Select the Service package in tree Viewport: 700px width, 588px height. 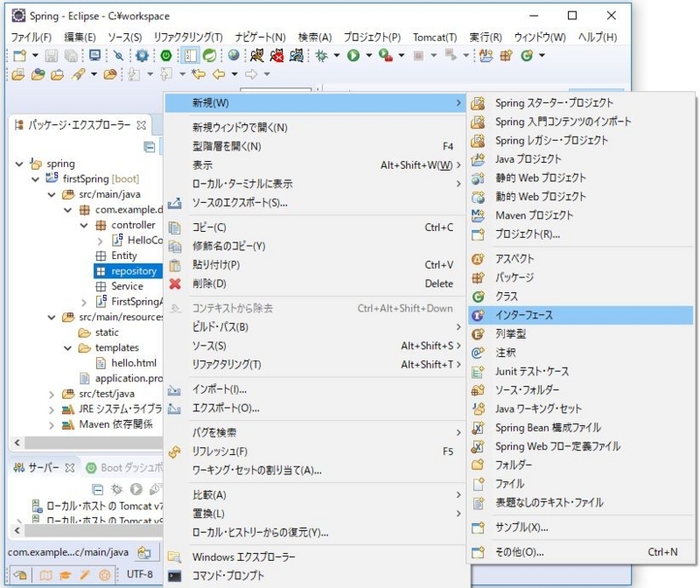127,286
